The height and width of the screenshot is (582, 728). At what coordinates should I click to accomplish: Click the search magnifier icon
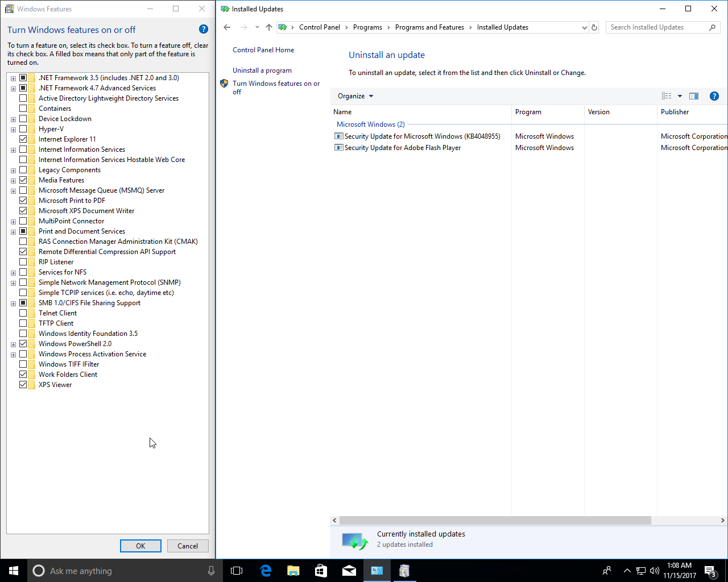pyautogui.click(x=712, y=27)
